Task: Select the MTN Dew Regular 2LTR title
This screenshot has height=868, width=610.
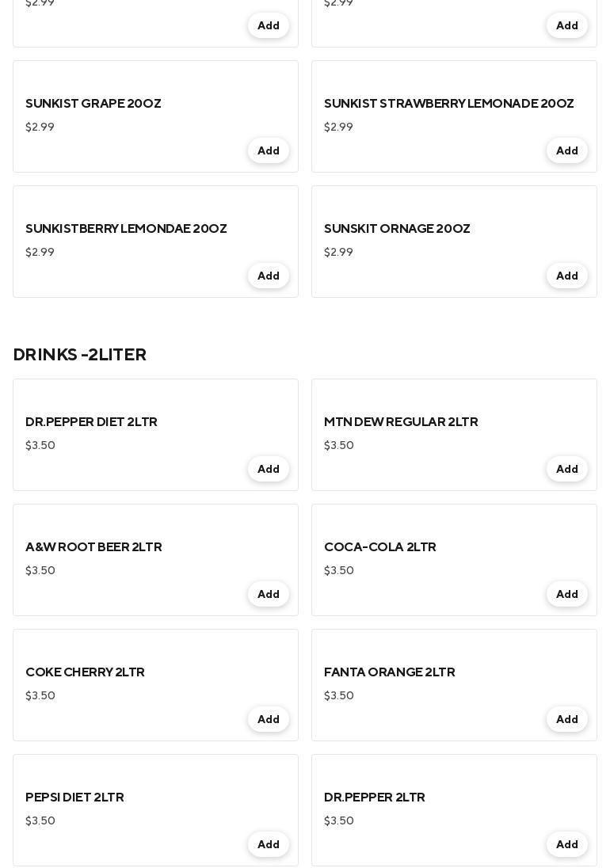Action: click(x=401, y=422)
